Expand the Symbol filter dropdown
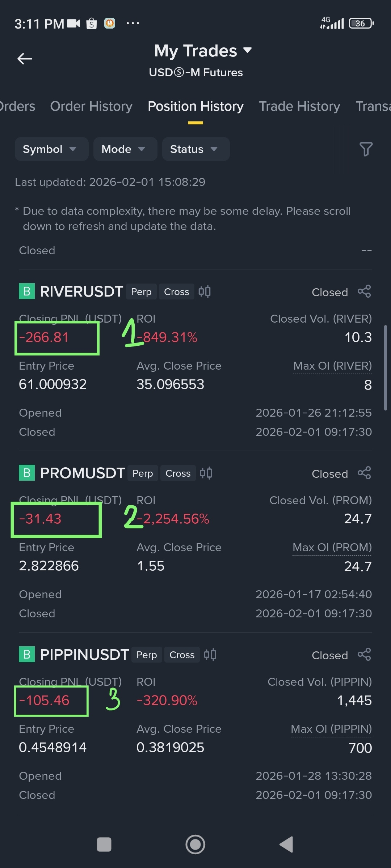This screenshot has width=391, height=868. pyautogui.click(x=51, y=149)
